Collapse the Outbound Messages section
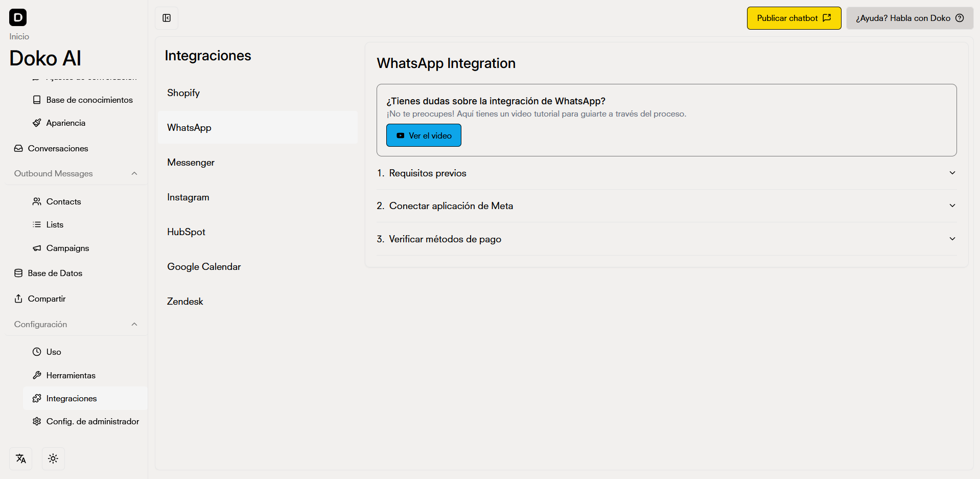980x479 pixels. 134,173
